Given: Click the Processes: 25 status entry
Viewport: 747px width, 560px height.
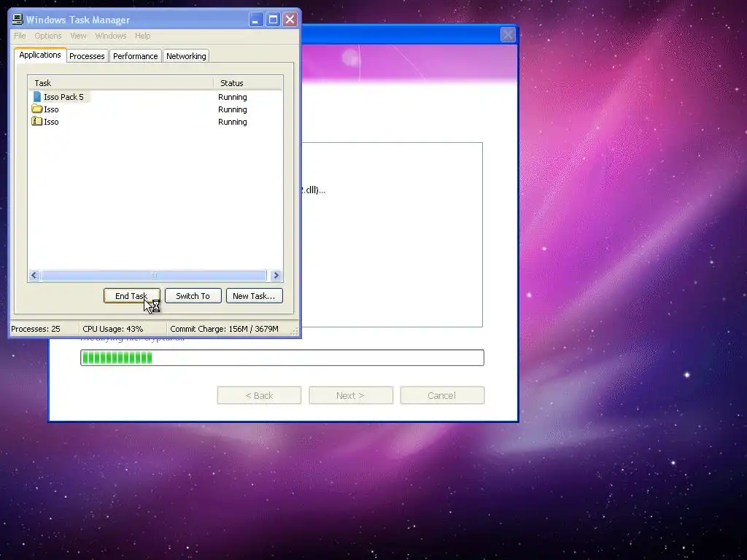Looking at the screenshot, I should [36, 329].
